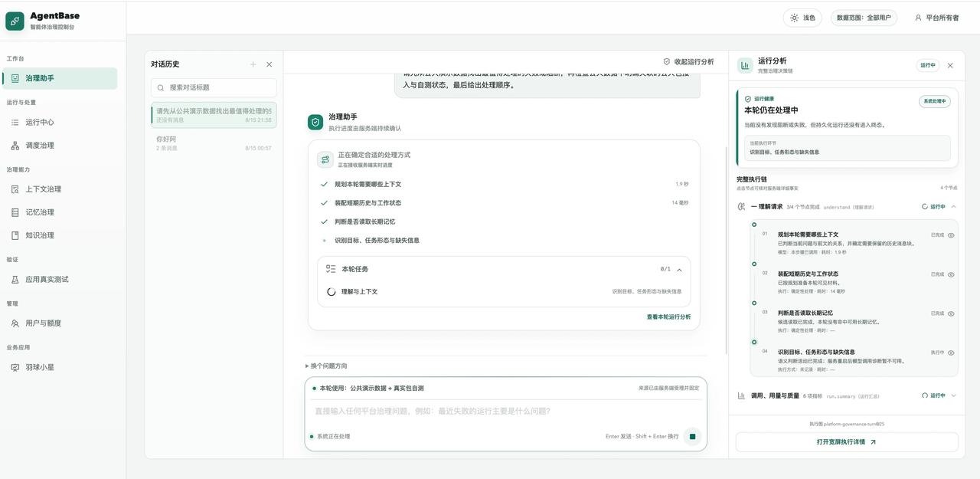
Task: Focus the 搜索对话标题 search field
Action: (214, 87)
